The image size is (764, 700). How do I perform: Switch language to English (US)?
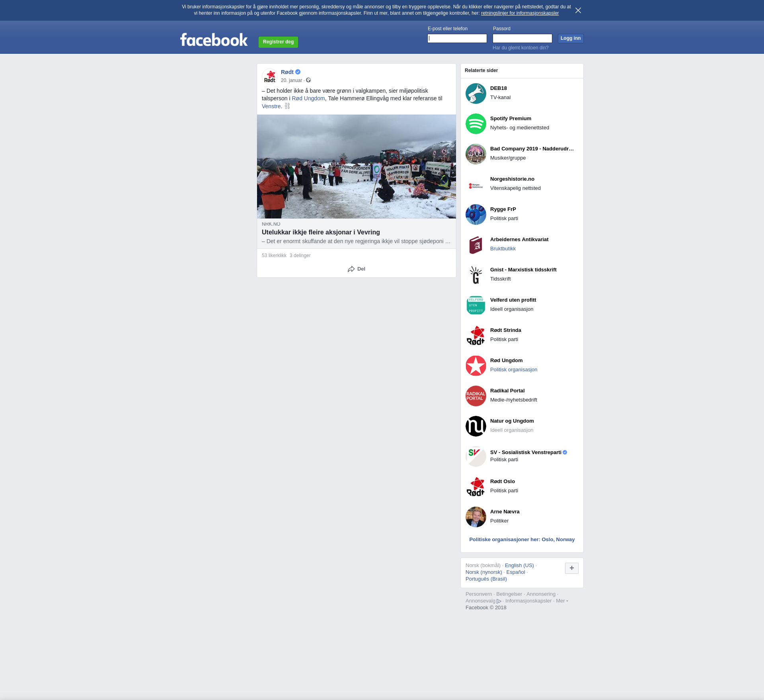pyautogui.click(x=519, y=565)
